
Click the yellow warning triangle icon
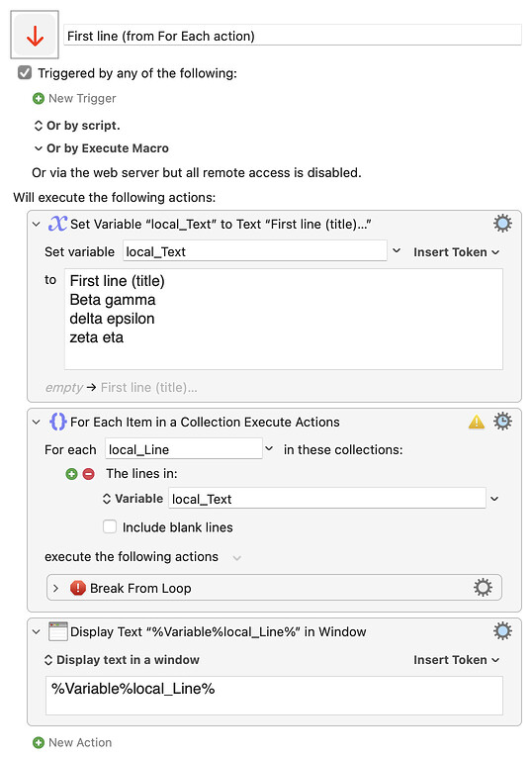point(477,423)
